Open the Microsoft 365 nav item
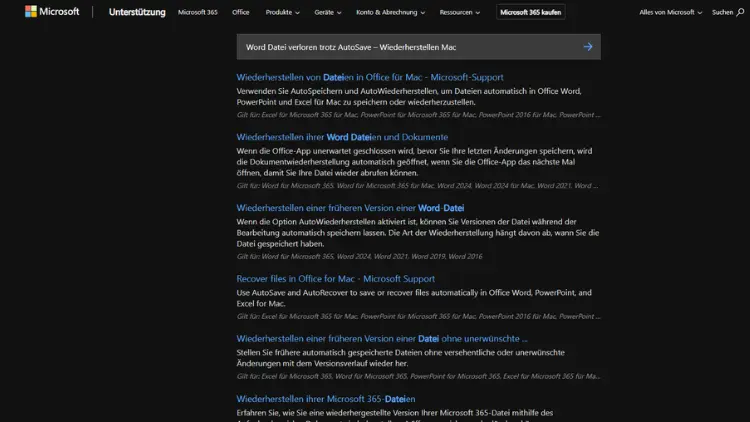Viewport: 750px width, 422px height. tap(197, 13)
